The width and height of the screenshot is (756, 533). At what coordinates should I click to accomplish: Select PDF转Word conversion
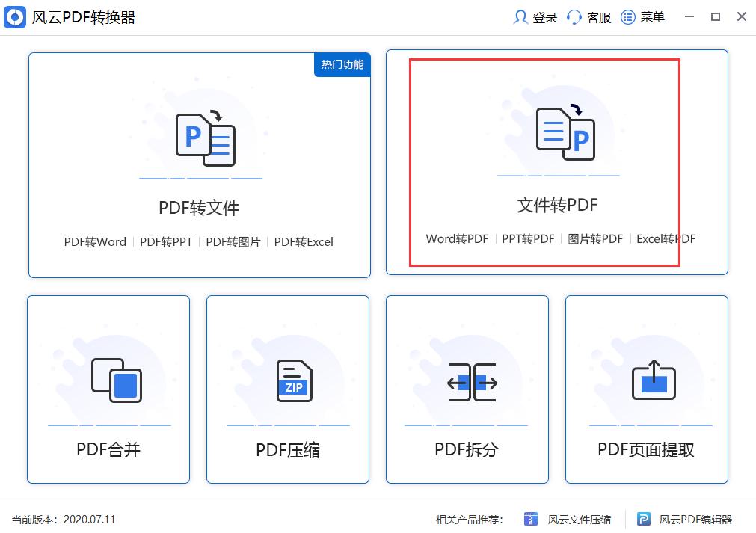coord(95,241)
